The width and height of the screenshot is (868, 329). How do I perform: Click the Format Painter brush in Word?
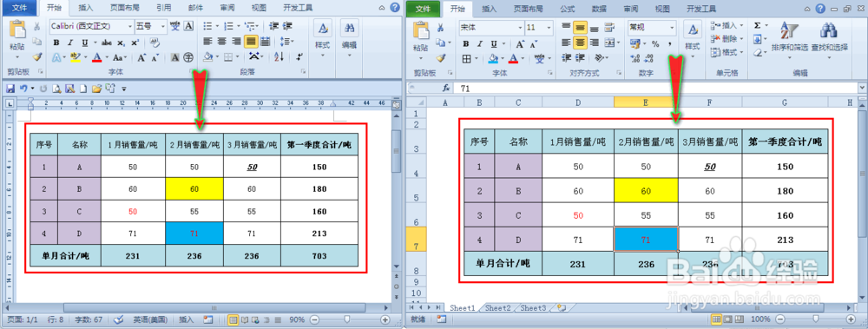coord(37,56)
